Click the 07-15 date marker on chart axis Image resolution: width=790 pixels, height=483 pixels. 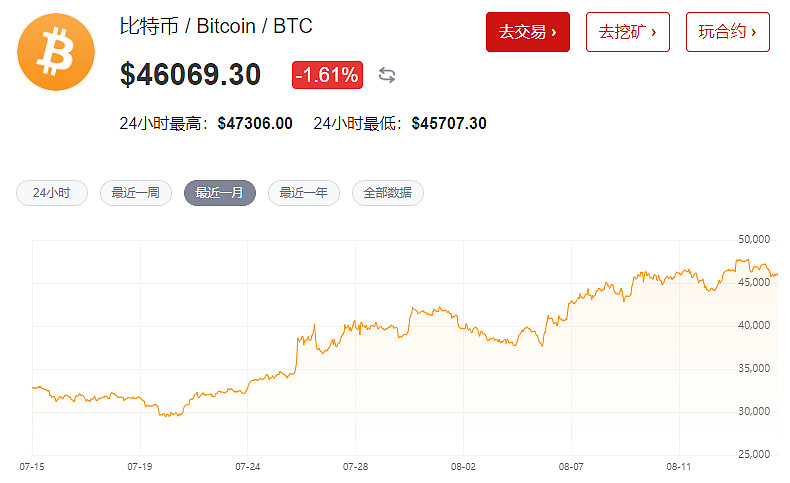32,466
